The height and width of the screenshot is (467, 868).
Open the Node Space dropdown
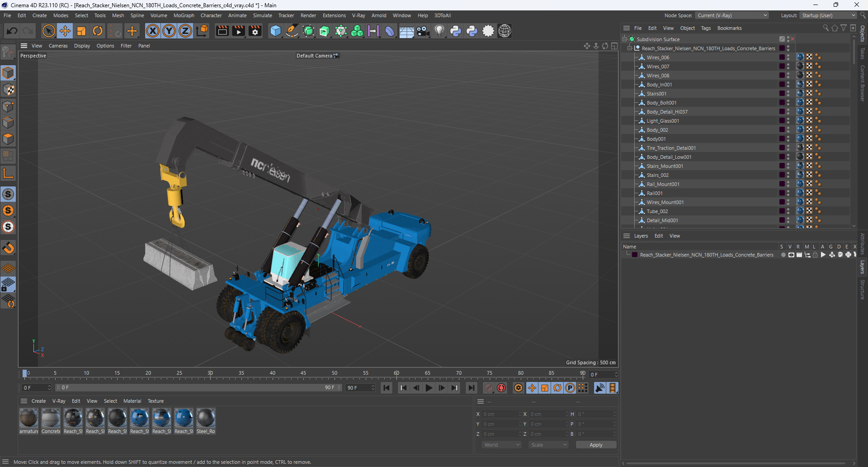[732, 15]
